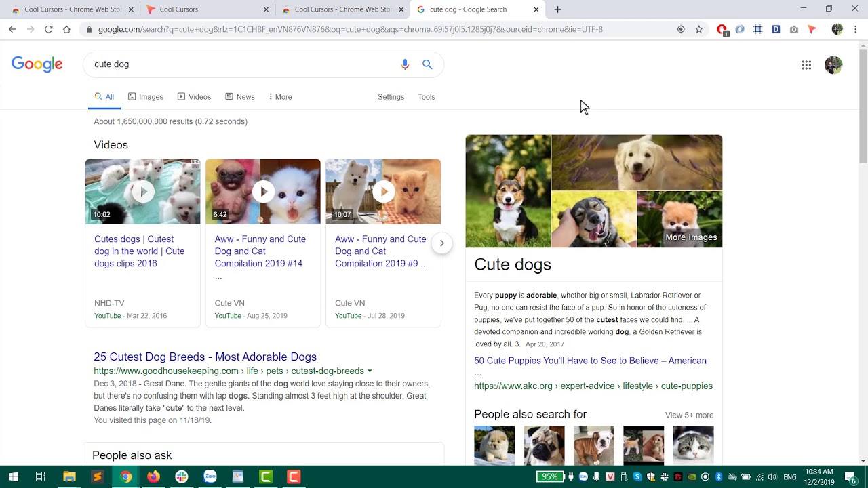
Task: Click the browser address bar URL
Action: tap(350, 29)
